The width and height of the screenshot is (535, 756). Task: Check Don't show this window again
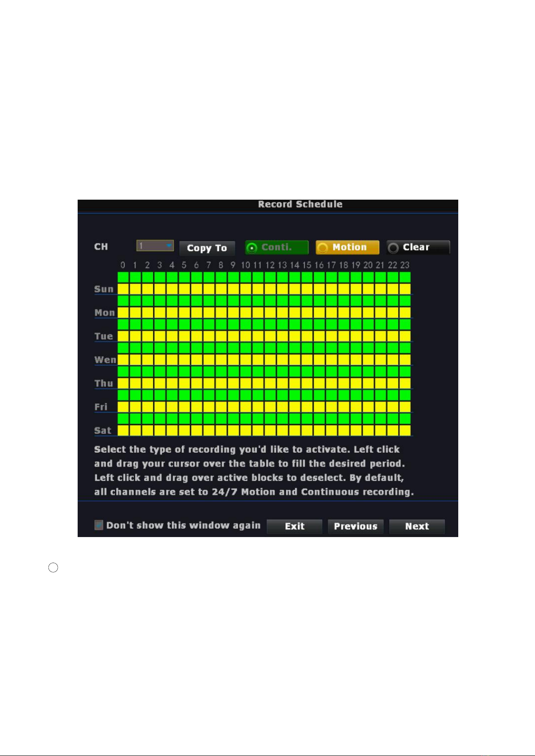(99, 525)
